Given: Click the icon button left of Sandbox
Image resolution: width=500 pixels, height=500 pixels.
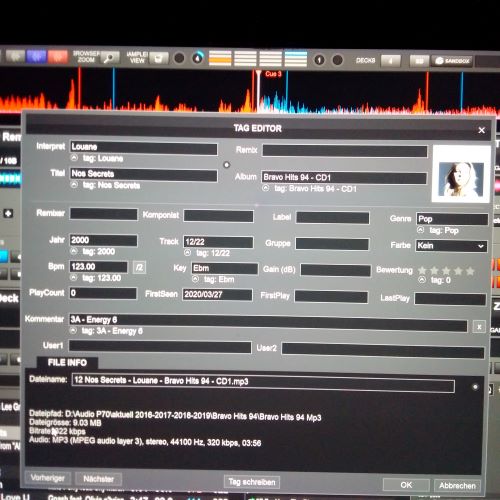Looking at the screenshot, I should pos(419,61).
